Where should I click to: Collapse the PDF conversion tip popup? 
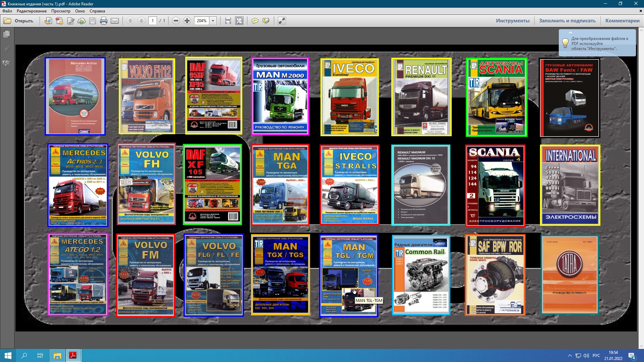click(570, 33)
